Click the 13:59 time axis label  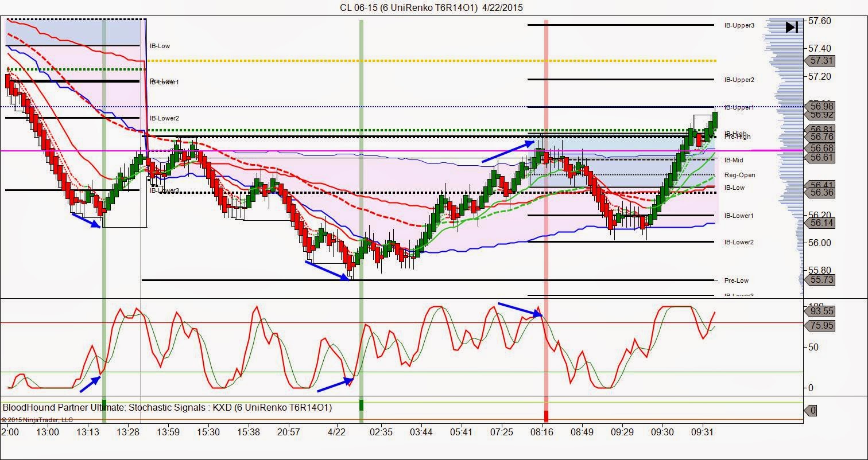[x=169, y=432]
